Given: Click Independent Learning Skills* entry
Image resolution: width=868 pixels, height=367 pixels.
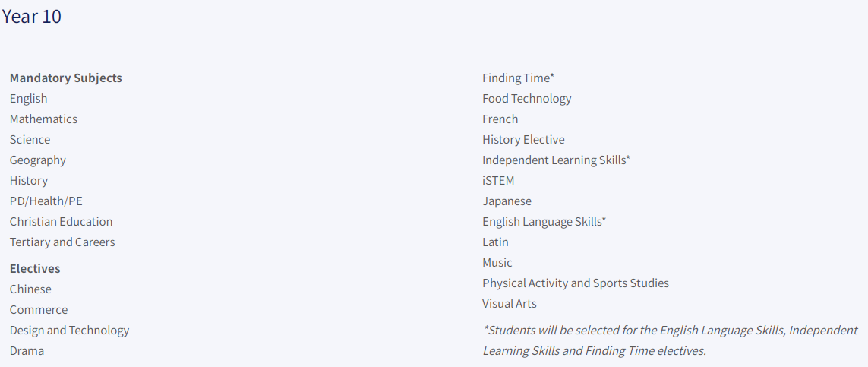Looking at the screenshot, I should coord(557,160).
